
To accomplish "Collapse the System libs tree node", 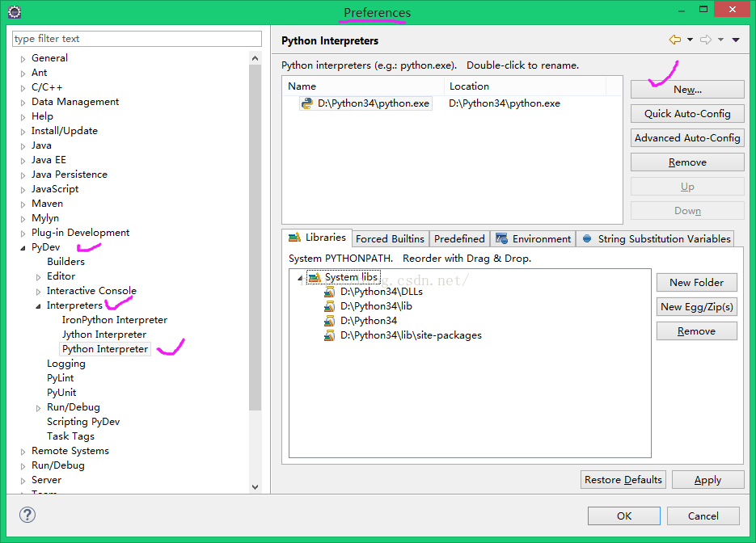I will 300,277.
